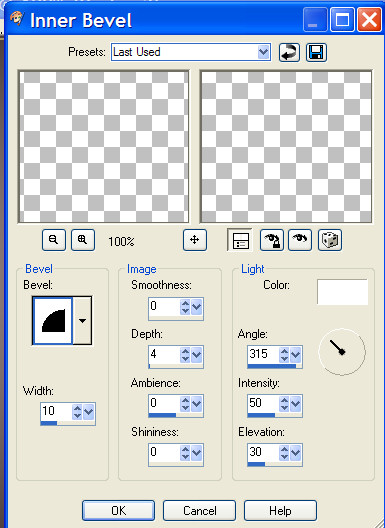Open Help for Inner Bevel
Screen dimensions: 385x528
tap(280, 510)
